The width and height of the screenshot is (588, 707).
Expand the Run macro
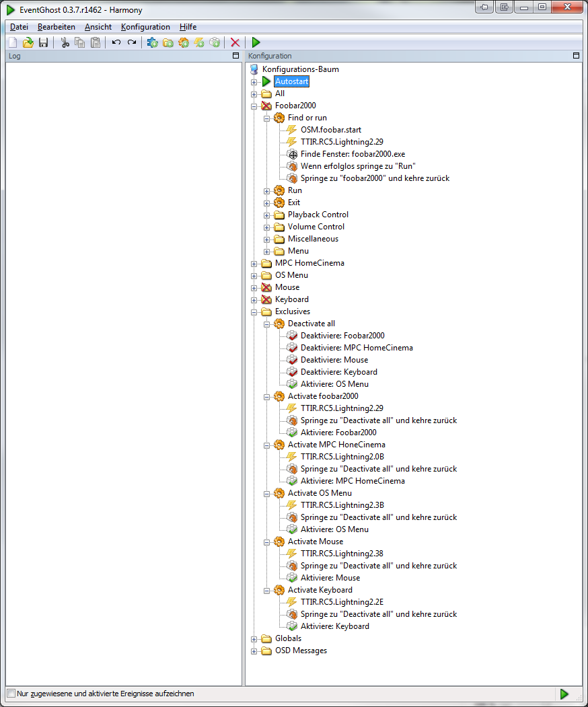pos(267,191)
